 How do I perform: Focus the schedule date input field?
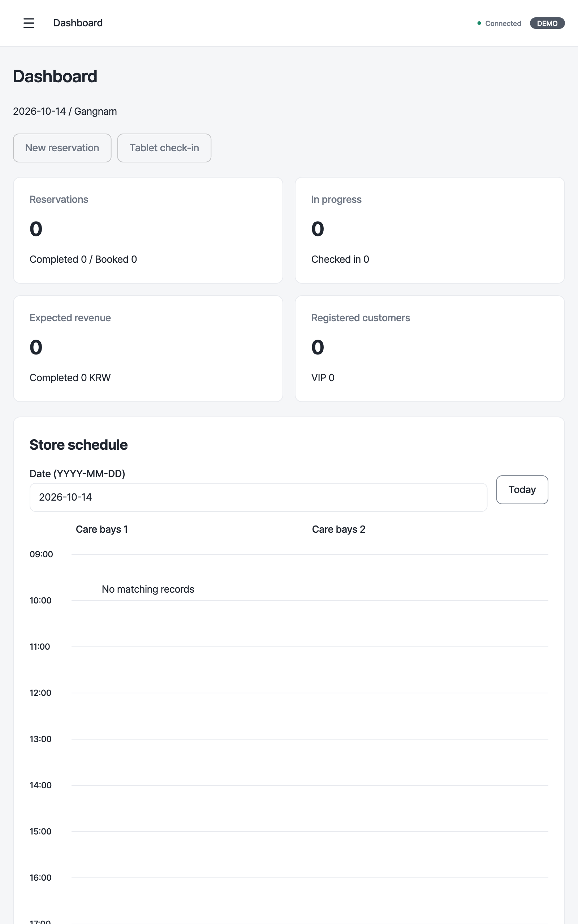pos(258,497)
